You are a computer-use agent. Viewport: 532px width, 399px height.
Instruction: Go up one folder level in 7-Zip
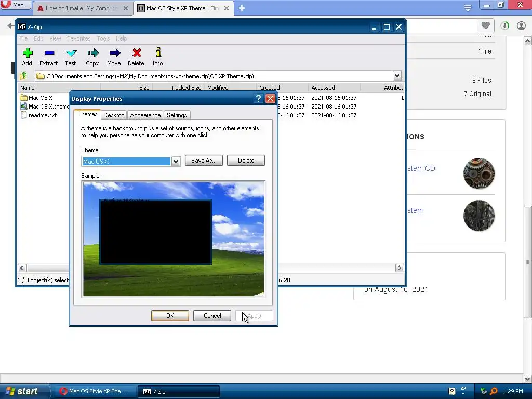[x=23, y=76]
